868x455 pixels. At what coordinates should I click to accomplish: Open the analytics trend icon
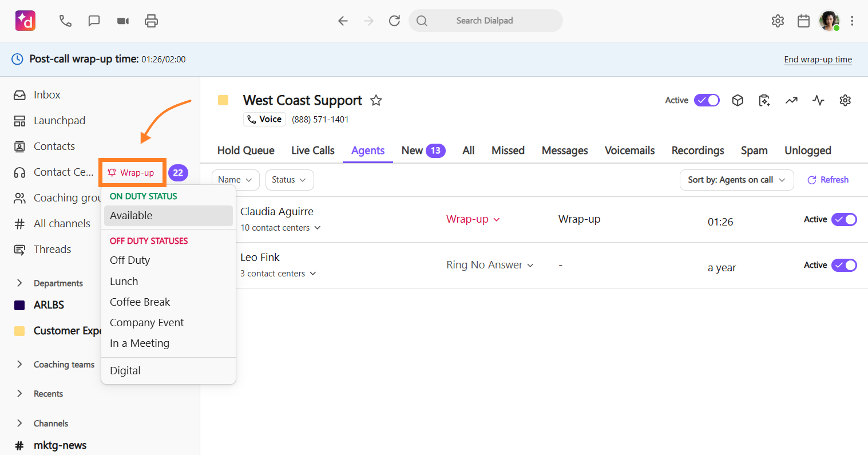tap(791, 101)
